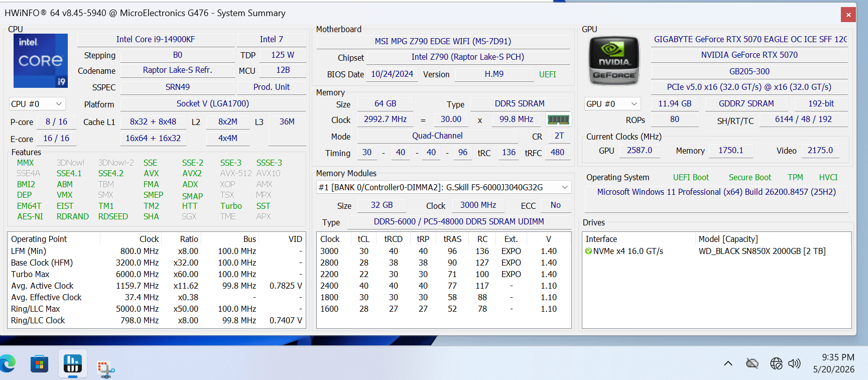Click the HVCI label
868x380 pixels.
click(828, 177)
